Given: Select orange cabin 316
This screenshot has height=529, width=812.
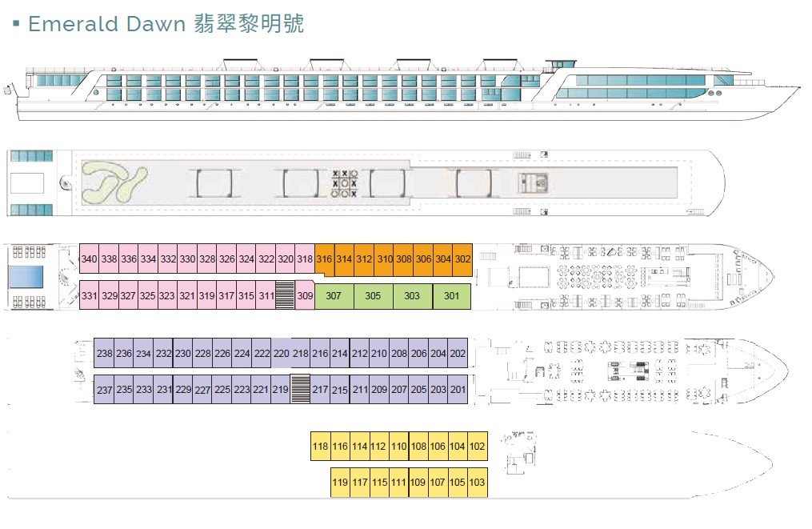Looking at the screenshot, I should (x=325, y=258).
